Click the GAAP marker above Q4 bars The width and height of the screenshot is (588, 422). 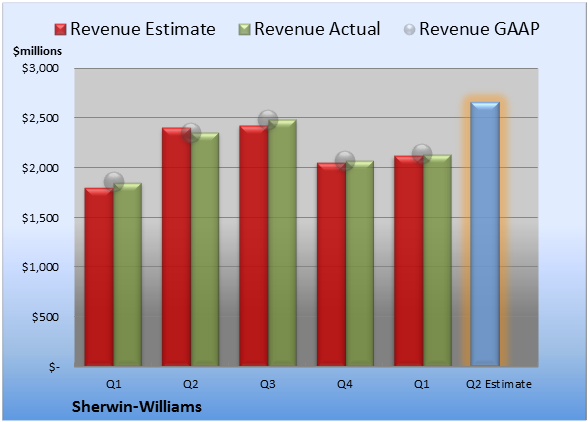pos(345,161)
